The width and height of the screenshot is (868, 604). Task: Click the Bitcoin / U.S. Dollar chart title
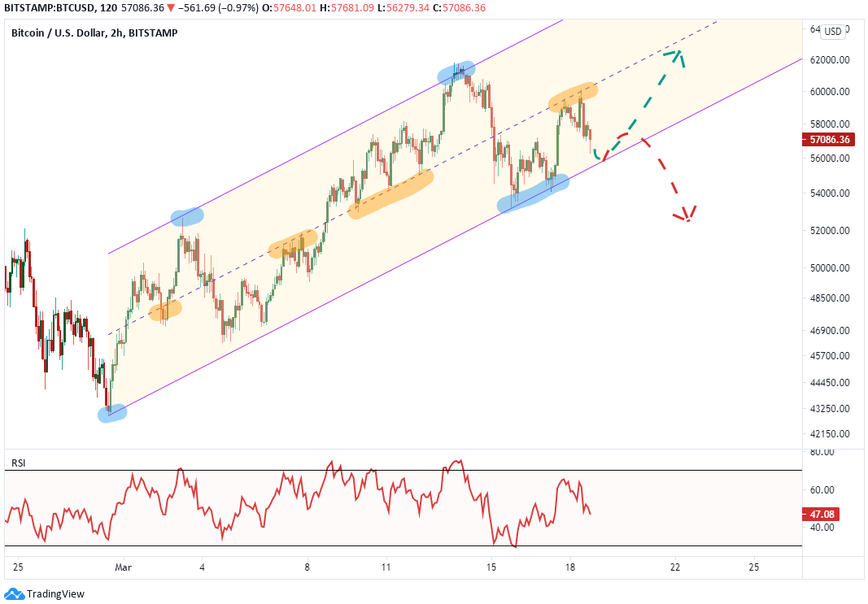click(x=94, y=33)
